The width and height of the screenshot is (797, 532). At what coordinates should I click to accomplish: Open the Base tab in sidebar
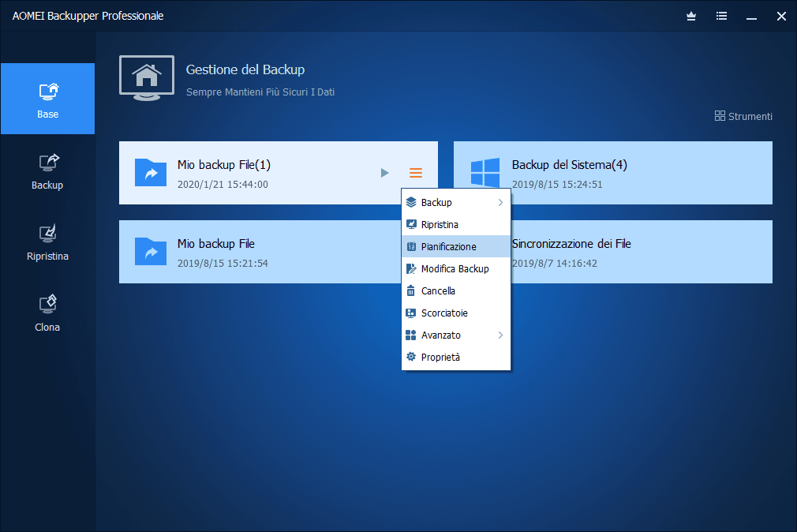47,99
